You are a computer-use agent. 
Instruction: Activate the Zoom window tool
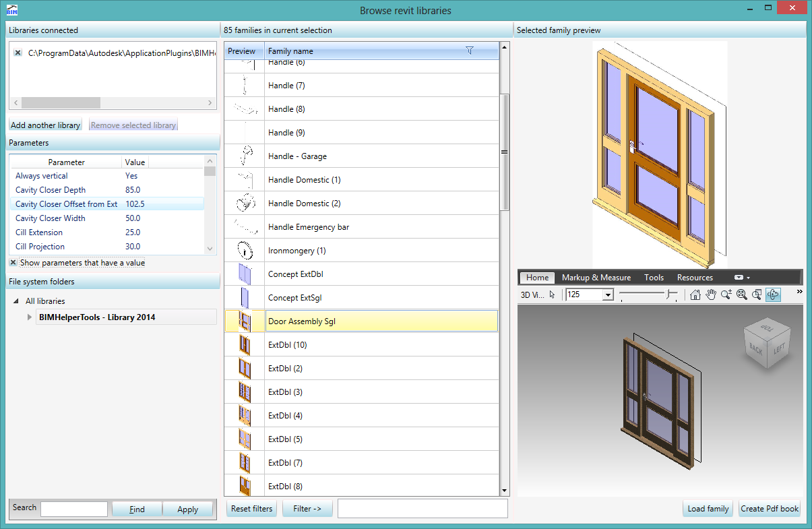point(757,294)
